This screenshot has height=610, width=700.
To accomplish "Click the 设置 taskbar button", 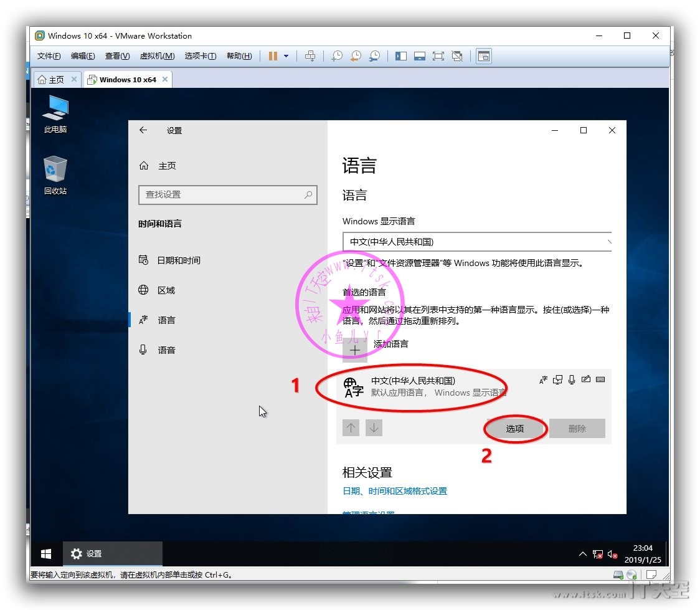I will (113, 554).
